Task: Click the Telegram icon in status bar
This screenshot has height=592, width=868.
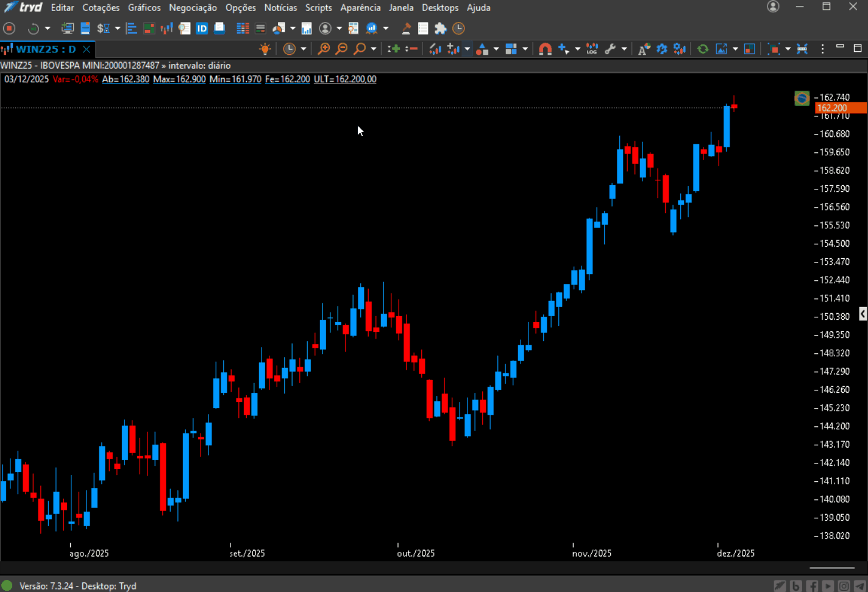Action: [x=859, y=586]
